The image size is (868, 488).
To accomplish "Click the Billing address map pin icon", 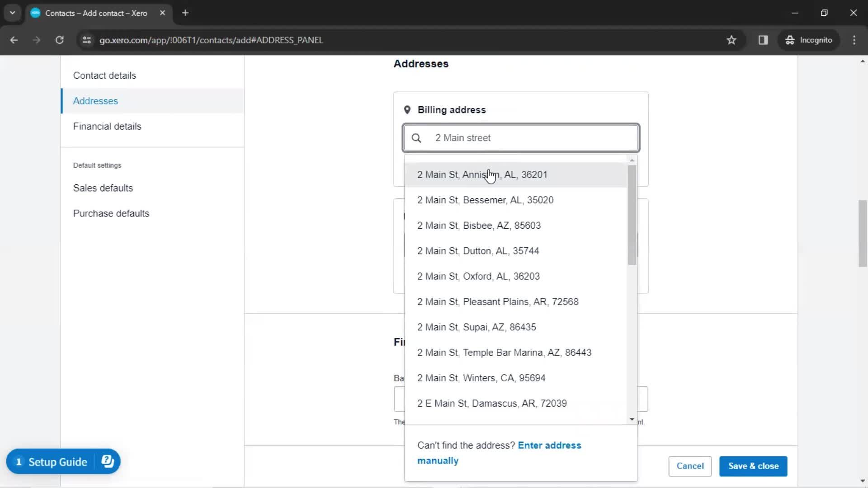I will (407, 110).
